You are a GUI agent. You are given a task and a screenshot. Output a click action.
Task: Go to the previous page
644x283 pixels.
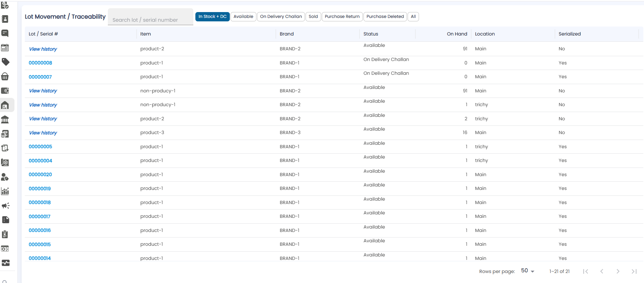point(602,271)
